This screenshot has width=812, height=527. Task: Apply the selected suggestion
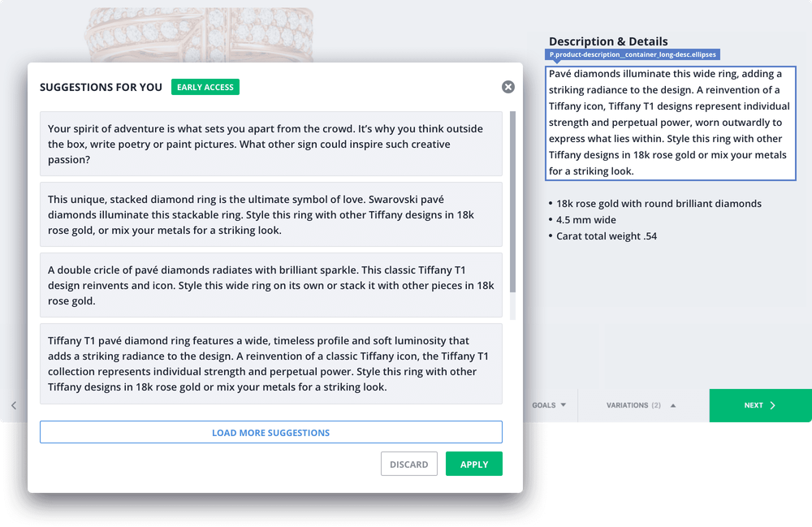point(474,464)
